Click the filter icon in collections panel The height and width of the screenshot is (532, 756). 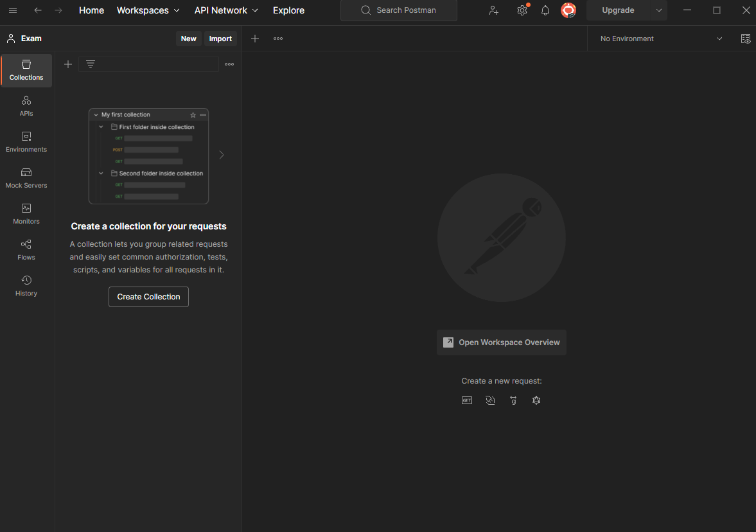[x=90, y=64]
